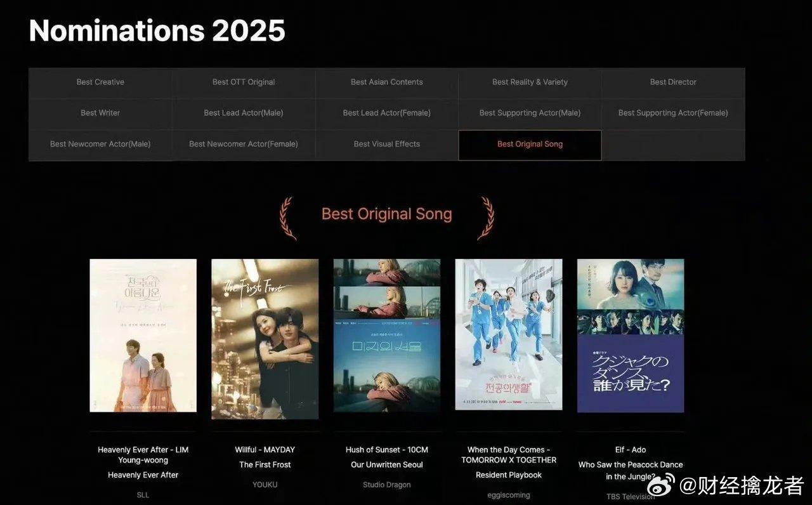
Task: Select the Best Writer tab
Action: [100, 113]
